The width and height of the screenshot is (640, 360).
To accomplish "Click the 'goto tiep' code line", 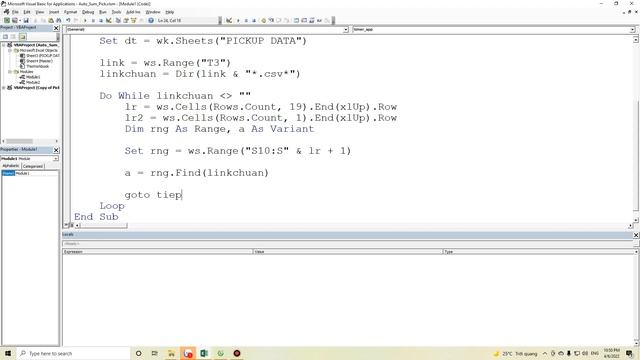I will coord(153,195).
